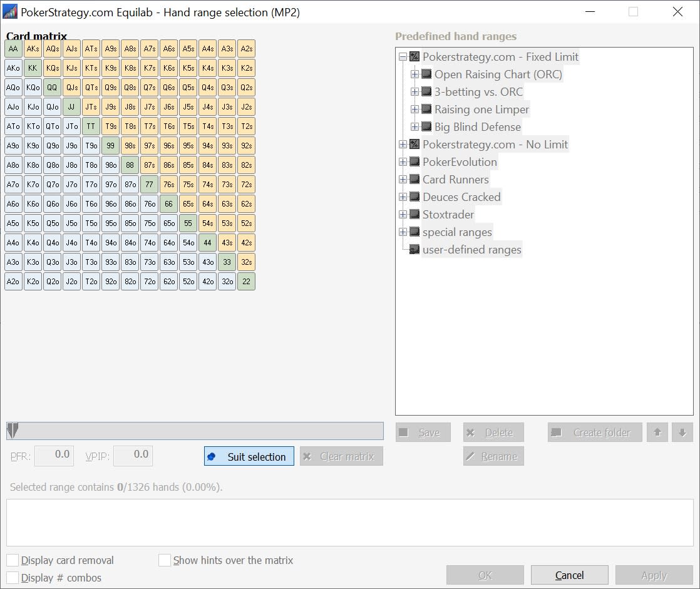Expand Big Blind Defense node
Screen dimensions: 700x589
[x=414, y=126]
